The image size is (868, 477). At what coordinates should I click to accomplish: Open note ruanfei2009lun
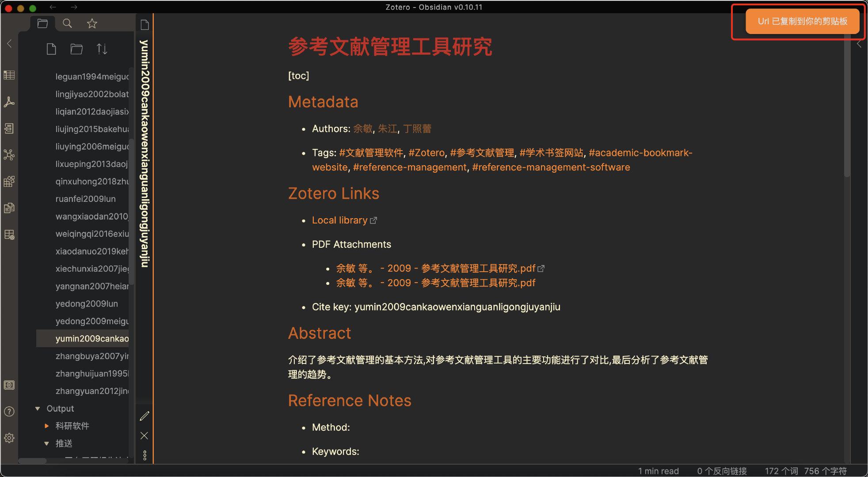click(86, 199)
